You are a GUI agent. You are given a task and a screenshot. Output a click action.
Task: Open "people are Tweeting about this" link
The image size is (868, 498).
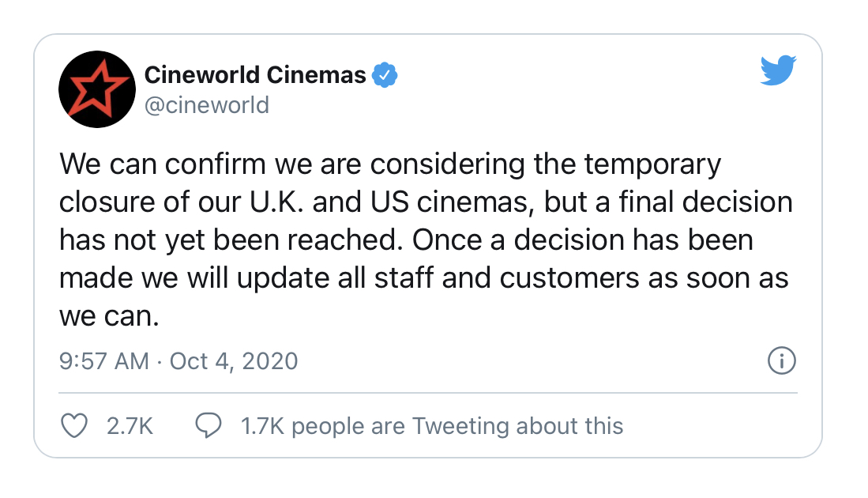click(457, 426)
